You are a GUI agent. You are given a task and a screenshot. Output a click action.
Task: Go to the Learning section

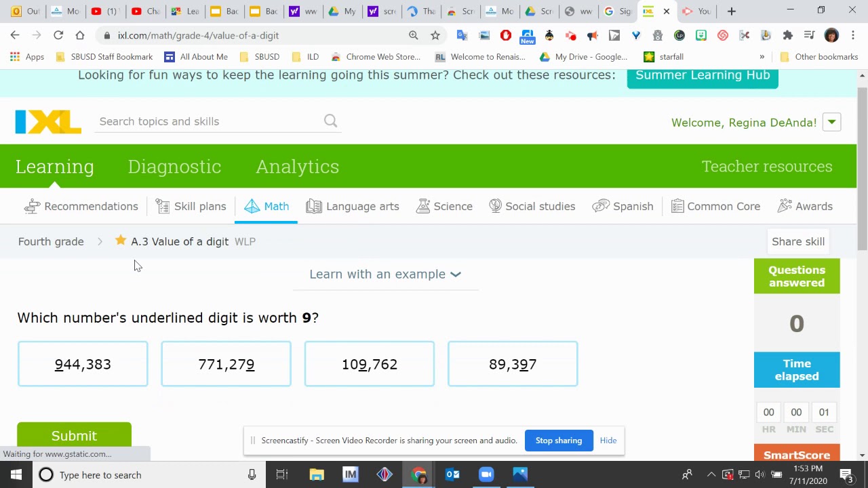click(55, 166)
